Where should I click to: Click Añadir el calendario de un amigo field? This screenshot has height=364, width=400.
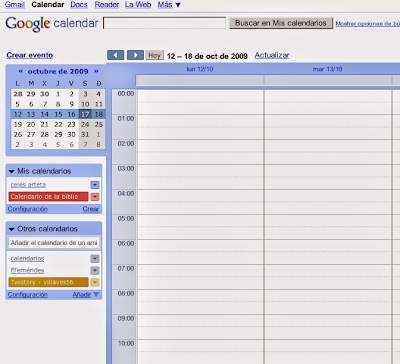pyautogui.click(x=54, y=243)
